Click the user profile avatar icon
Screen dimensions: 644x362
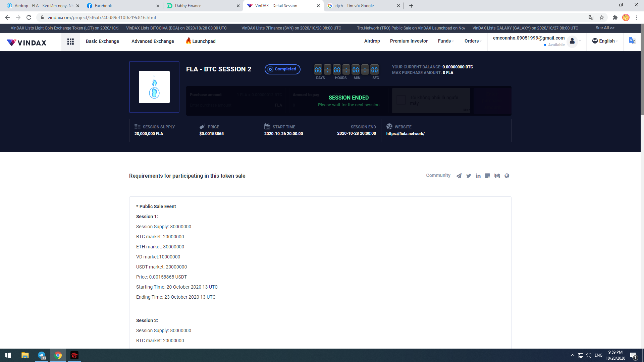pos(572,41)
